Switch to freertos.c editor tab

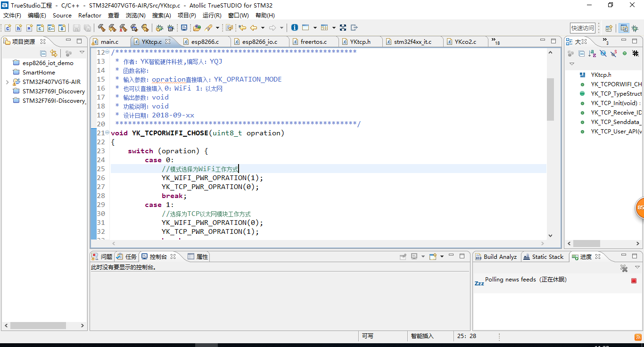coord(314,41)
